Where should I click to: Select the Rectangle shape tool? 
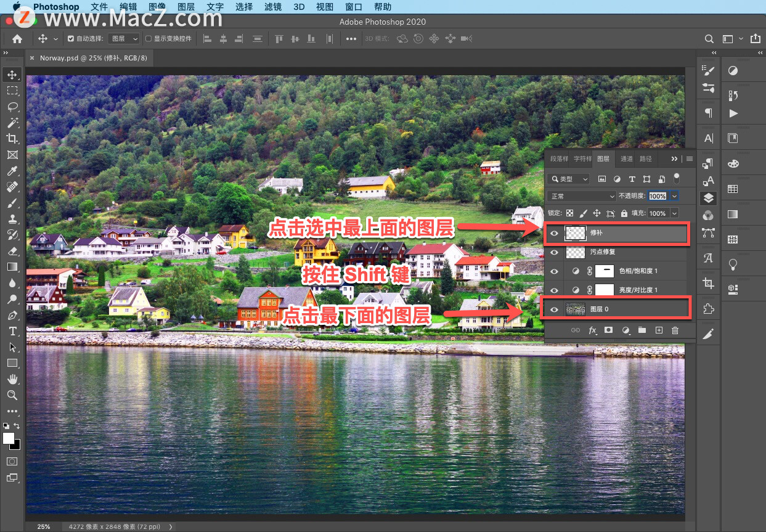pos(12,363)
